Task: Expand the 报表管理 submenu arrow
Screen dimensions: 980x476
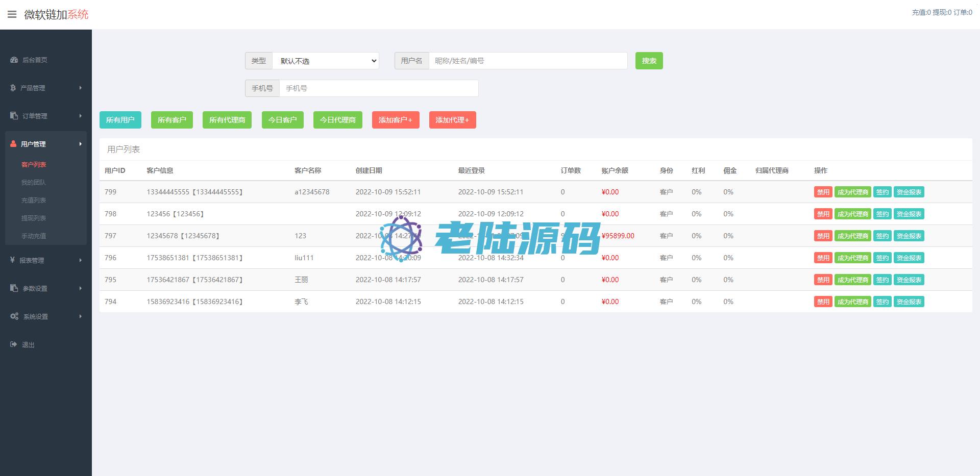Action: (81, 260)
